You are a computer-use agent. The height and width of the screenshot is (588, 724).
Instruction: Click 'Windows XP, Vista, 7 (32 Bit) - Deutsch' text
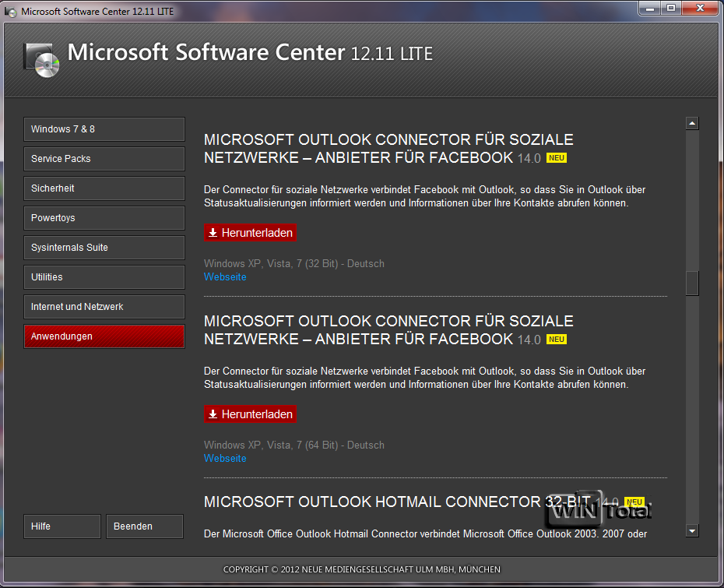click(x=294, y=264)
